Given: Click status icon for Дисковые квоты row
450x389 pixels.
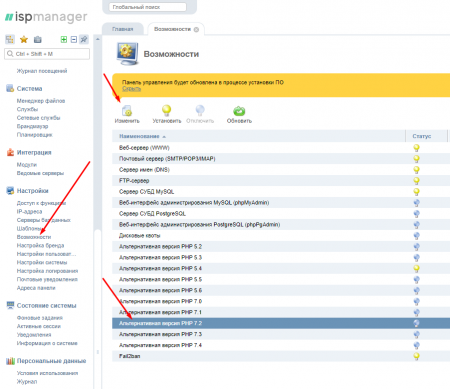Looking at the screenshot, I should point(416,236).
